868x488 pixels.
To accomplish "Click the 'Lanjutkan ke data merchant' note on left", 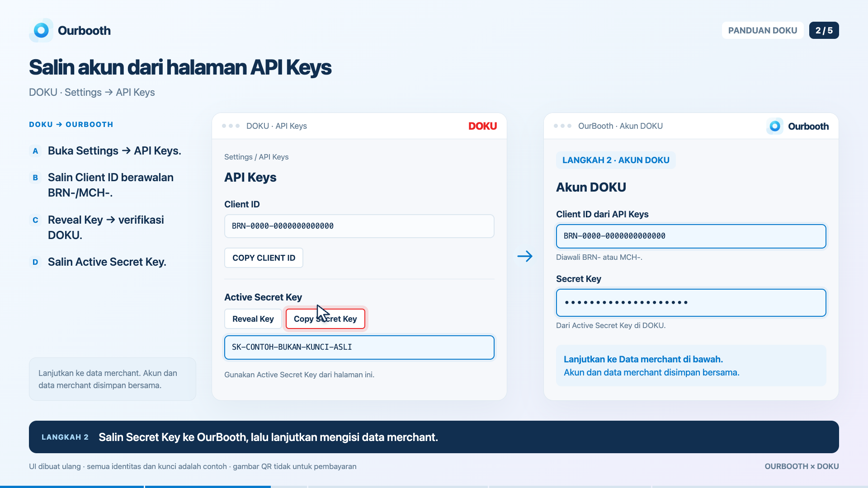I will pyautogui.click(x=113, y=379).
